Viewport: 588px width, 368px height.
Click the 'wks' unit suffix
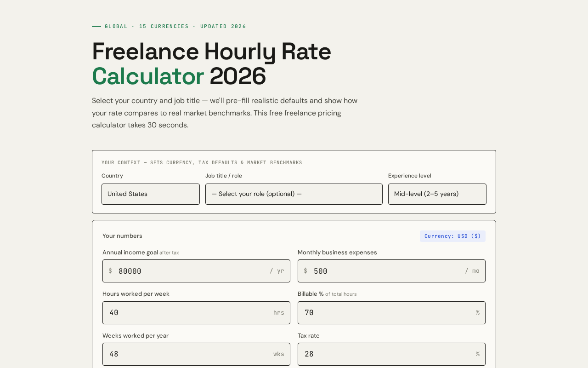pos(279,354)
